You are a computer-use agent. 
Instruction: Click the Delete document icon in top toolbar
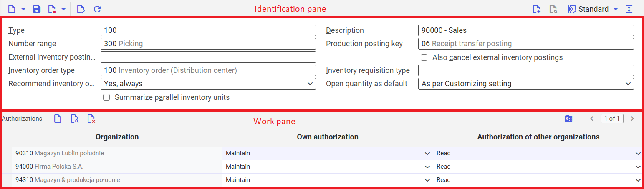pos(52,9)
